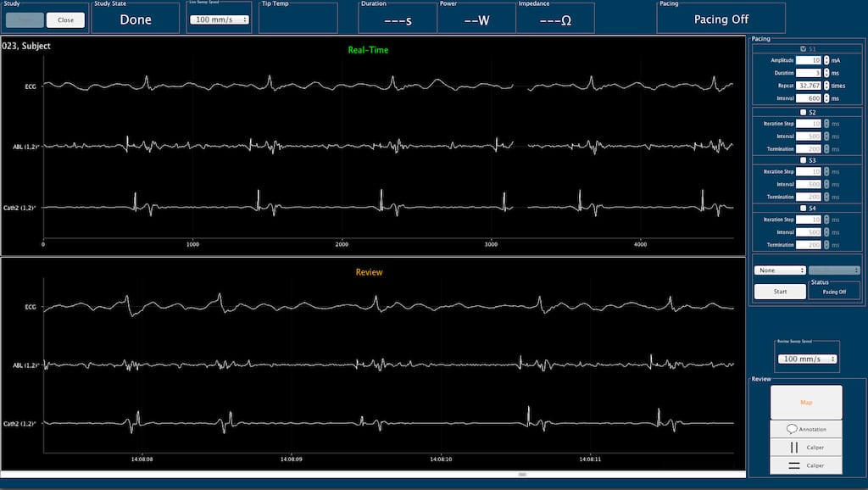Viewport: 868px width, 490px height.
Task: Click the Start pacing button
Action: point(780,292)
